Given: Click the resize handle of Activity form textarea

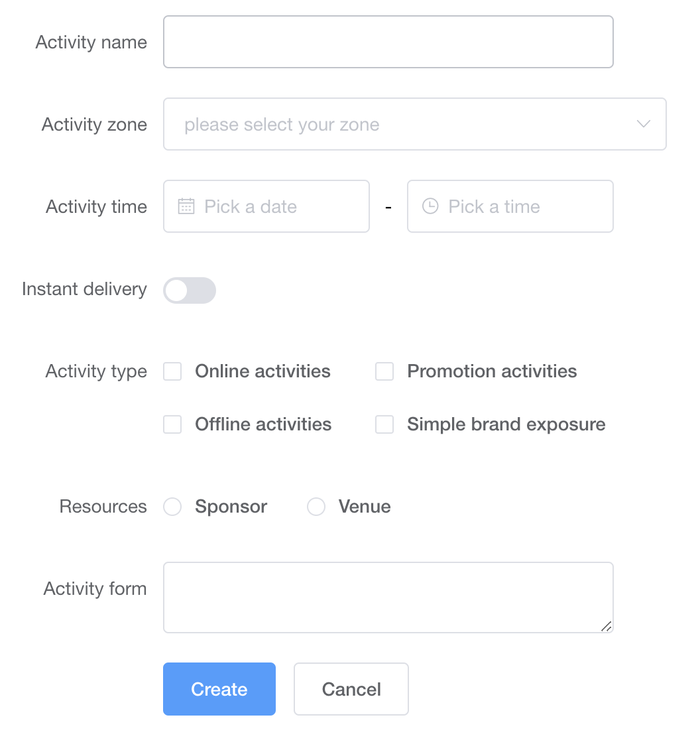Looking at the screenshot, I should [606, 626].
